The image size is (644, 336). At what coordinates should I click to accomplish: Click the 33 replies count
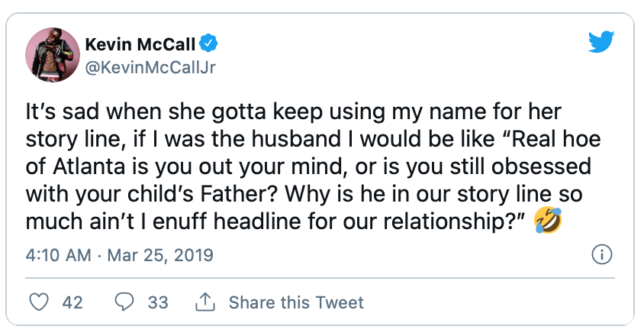coord(158,302)
